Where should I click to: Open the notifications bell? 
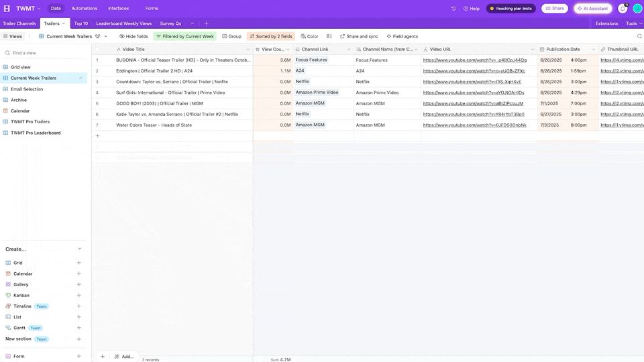pos(623,9)
